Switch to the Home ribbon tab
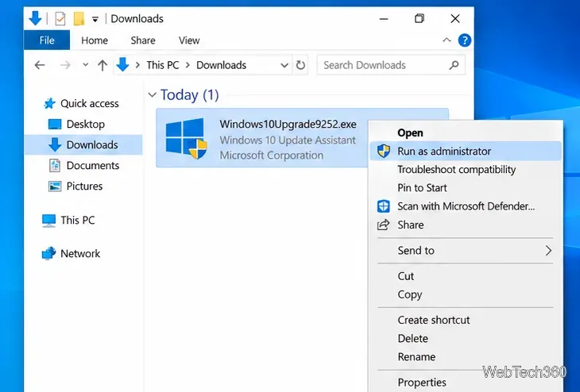 click(x=95, y=40)
